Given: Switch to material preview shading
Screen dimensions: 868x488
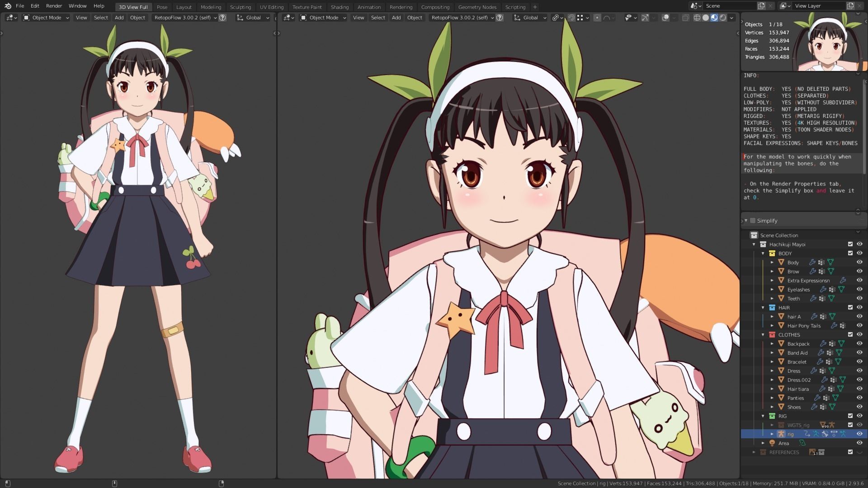Looking at the screenshot, I should (x=714, y=18).
